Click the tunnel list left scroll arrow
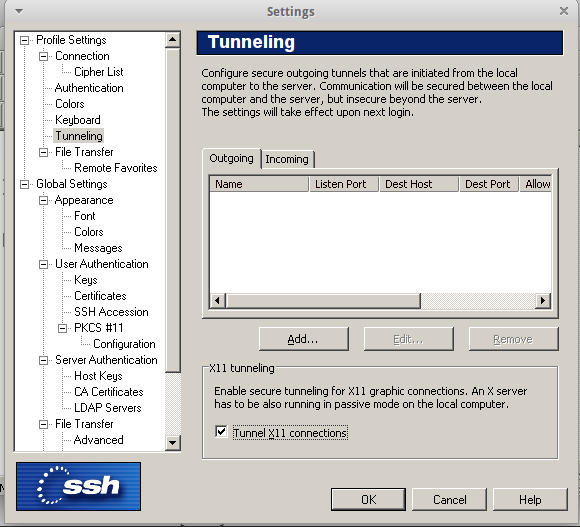580x527 pixels. [218, 300]
